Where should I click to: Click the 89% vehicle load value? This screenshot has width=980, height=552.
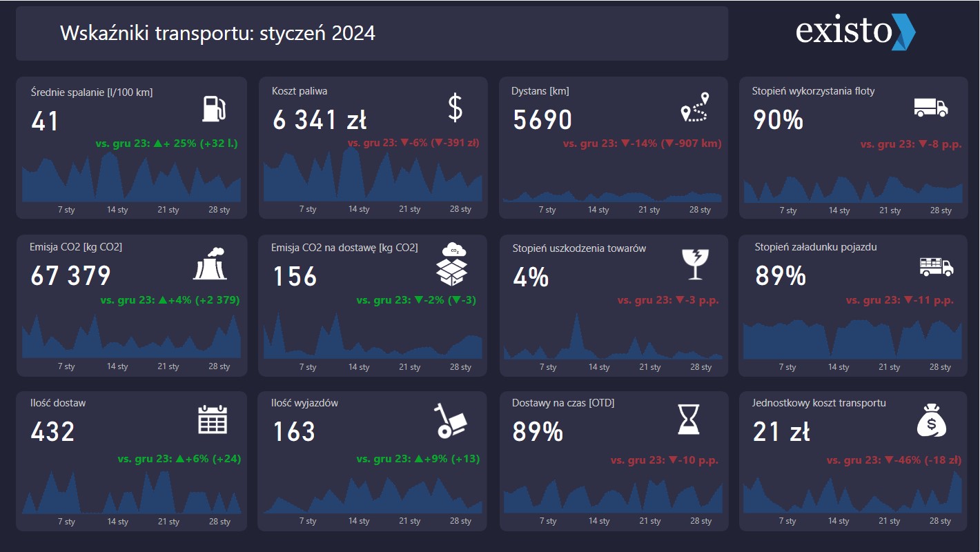[x=781, y=276]
